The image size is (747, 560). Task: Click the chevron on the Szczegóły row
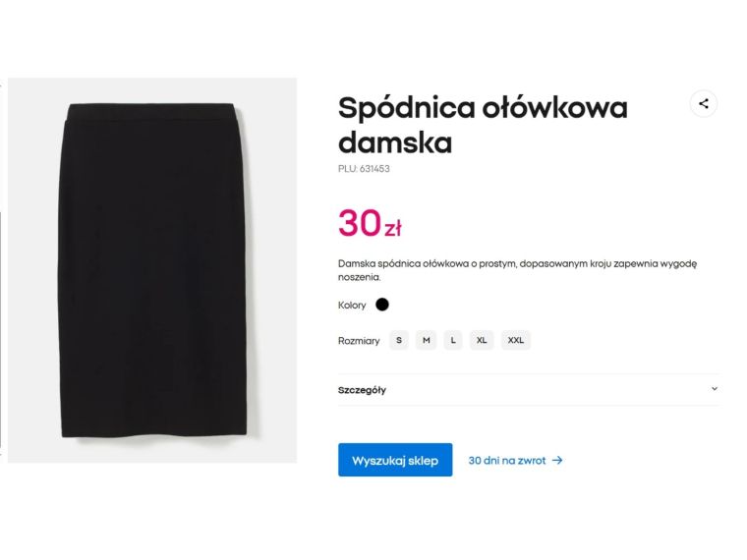(x=715, y=389)
